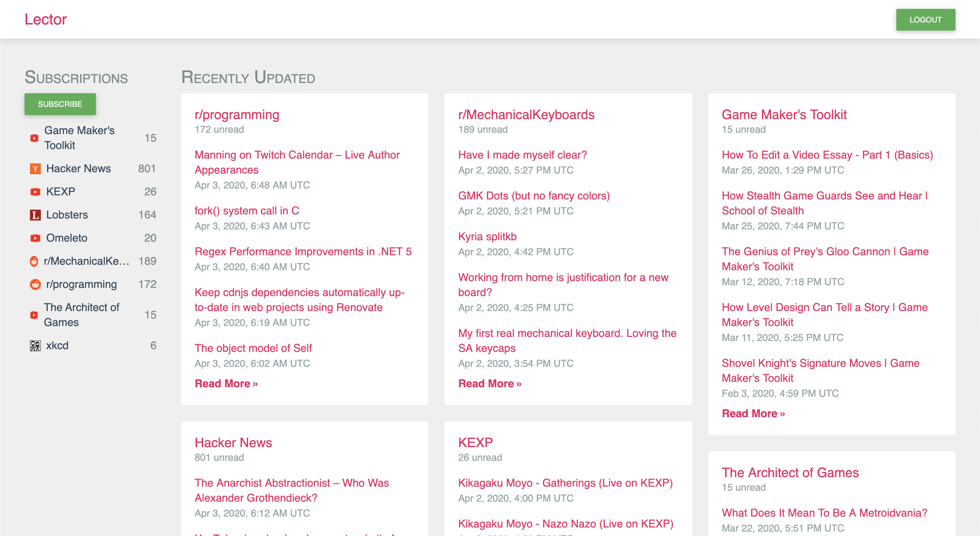980x536 pixels.
Task: Click the KEXP YouTube icon in sidebar
Action: coord(35,192)
